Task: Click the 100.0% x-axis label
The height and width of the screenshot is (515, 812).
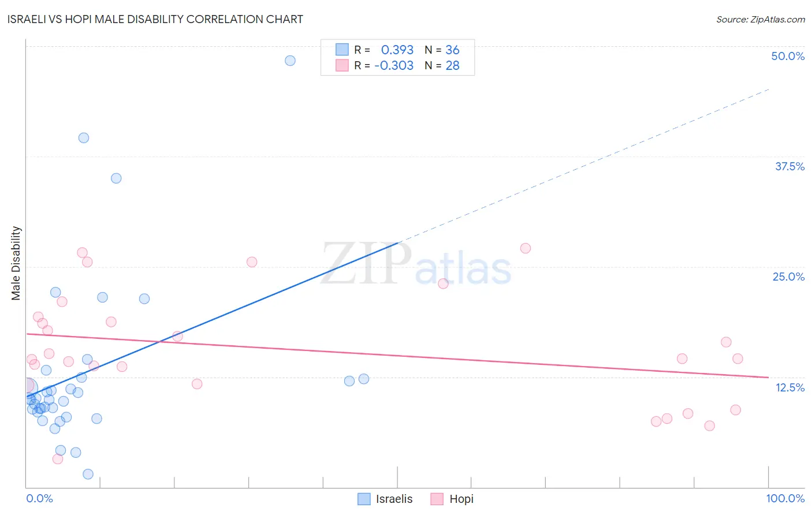Action: tap(785, 498)
